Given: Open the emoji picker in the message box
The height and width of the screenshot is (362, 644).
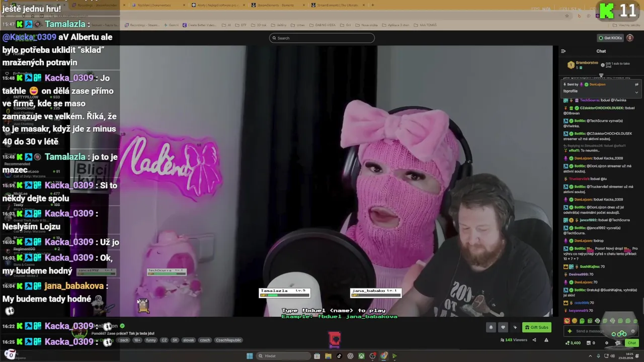Looking at the screenshot, I should pos(633,331).
